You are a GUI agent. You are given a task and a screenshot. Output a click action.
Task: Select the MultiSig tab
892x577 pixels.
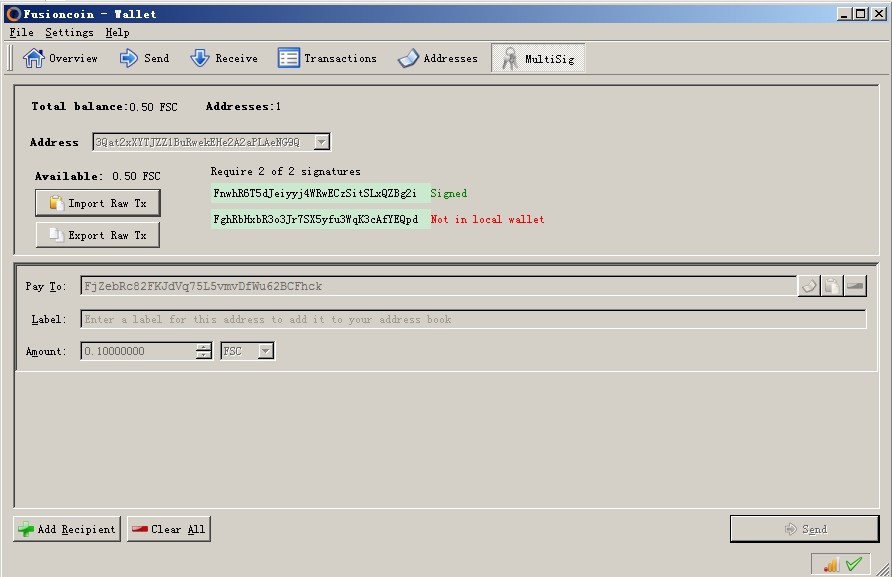(538, 58)
